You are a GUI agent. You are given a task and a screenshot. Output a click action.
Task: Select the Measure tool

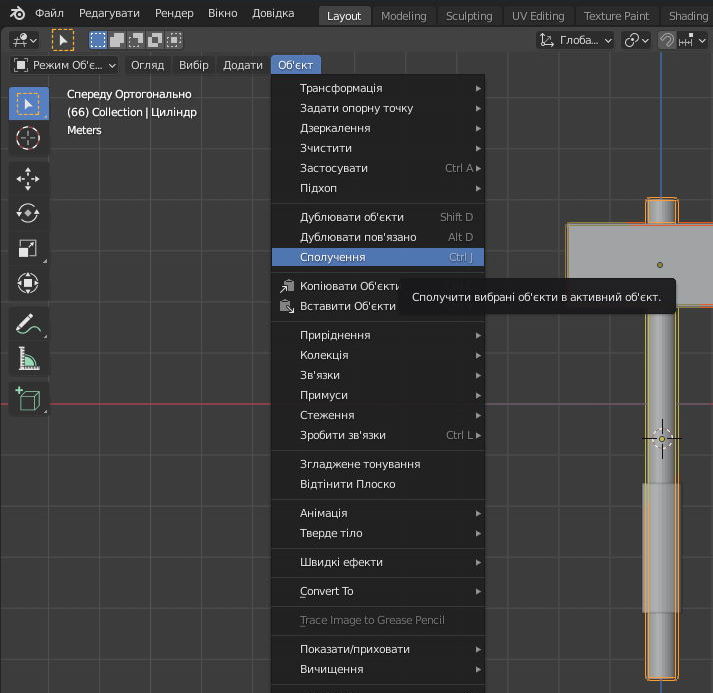click(x=29, y=359)
